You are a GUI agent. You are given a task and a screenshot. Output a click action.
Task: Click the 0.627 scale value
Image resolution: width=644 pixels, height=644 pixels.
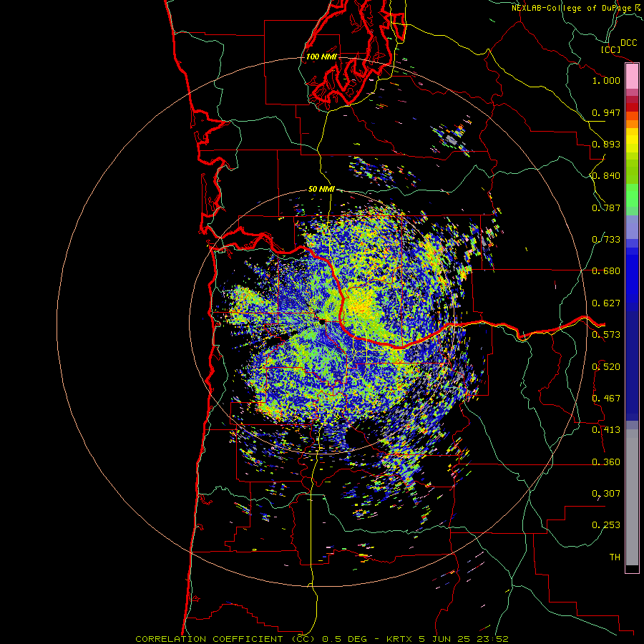coord(606,303)
